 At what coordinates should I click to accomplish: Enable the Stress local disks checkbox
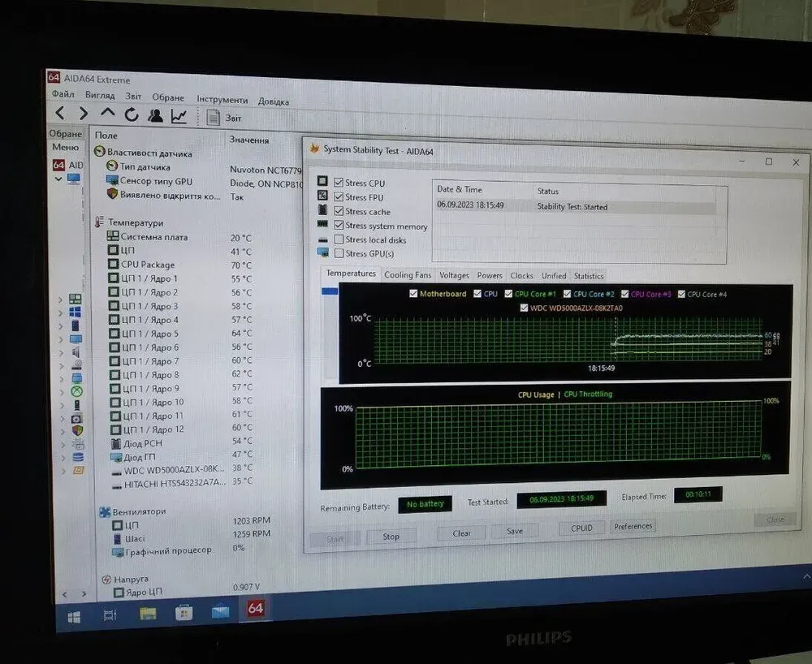pyautogui.click(x=339, y=239)
